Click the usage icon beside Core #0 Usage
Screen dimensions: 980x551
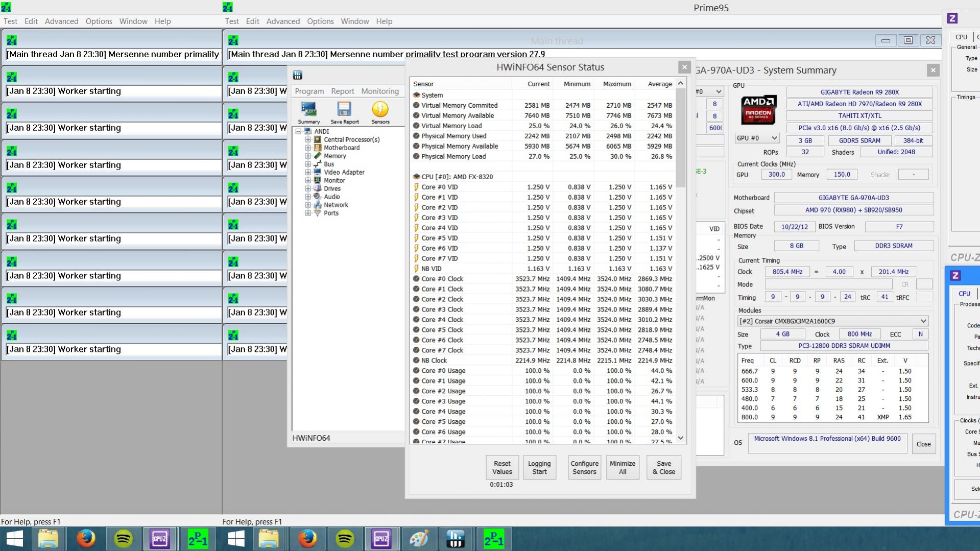click(416, 371)
